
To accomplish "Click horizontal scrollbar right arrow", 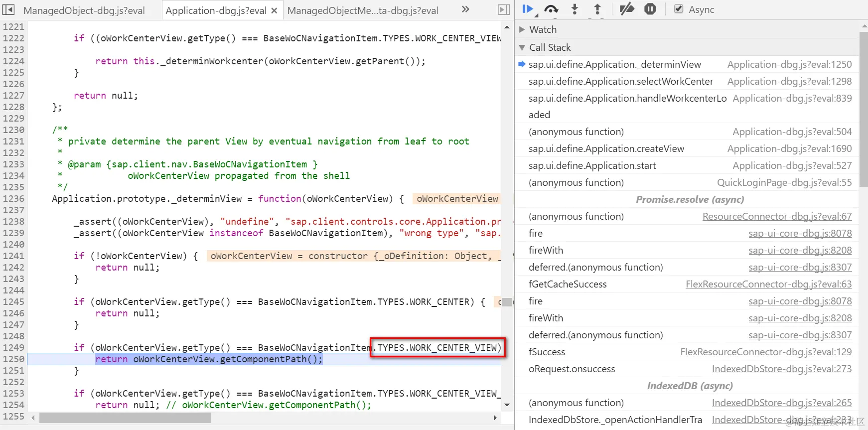I will click(495, 418).
